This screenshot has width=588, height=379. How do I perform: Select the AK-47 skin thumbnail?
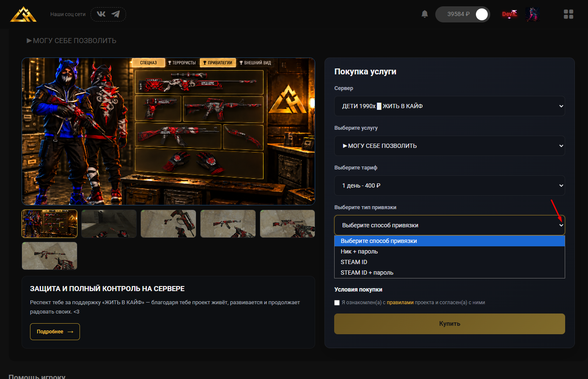click(228, 224)
